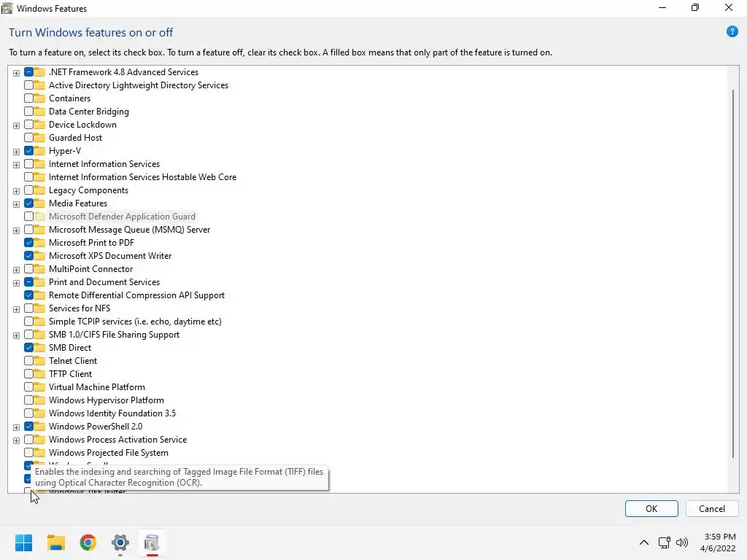Open the volume speaker tray icon

(682, 542)
